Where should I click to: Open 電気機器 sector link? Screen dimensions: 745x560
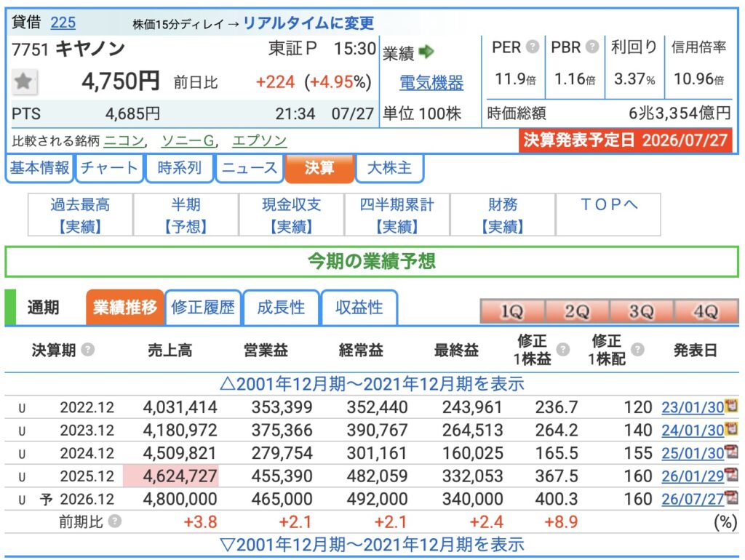pyautogui.click(x=431, y=83)
